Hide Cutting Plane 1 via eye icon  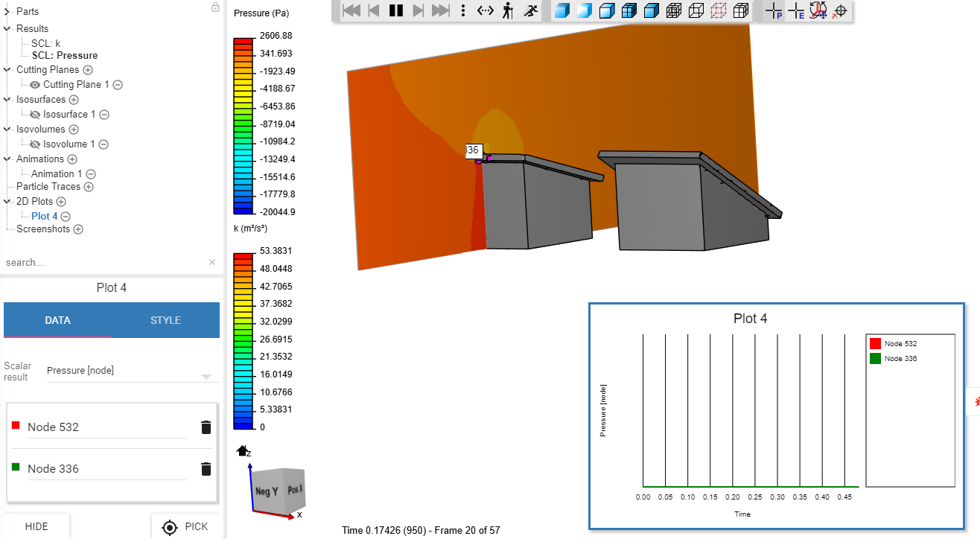(35, 85)
